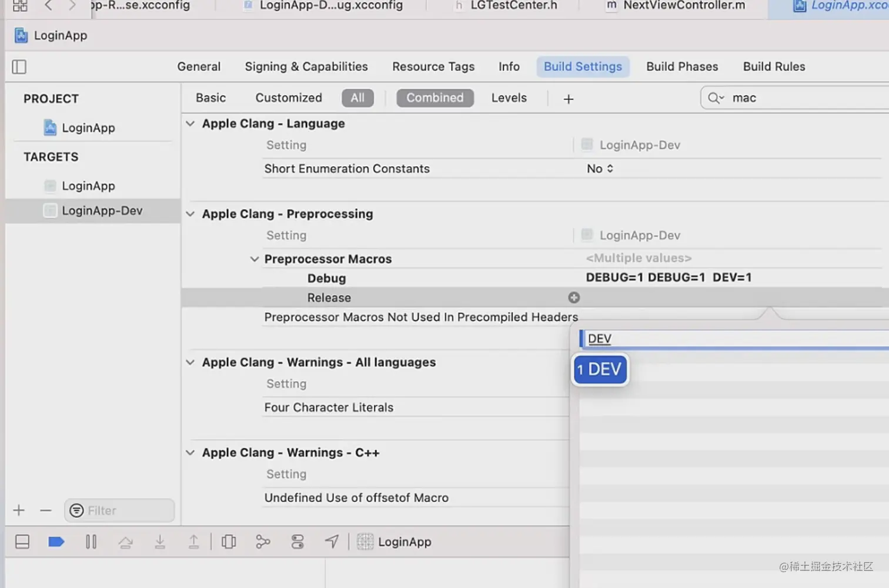Hide the debug area icon
This screenshot has width=889, height=588.
(x=22, y=542)
